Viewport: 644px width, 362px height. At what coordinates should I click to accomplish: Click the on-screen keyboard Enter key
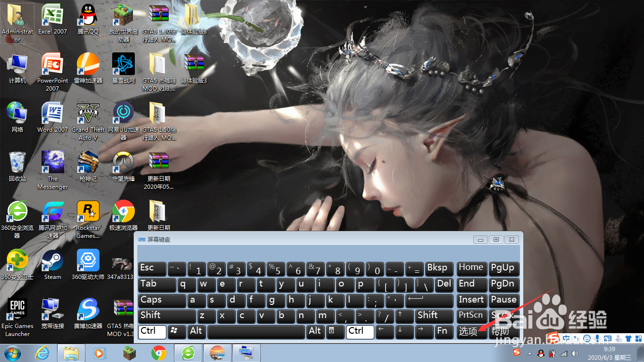pos(429,301)
